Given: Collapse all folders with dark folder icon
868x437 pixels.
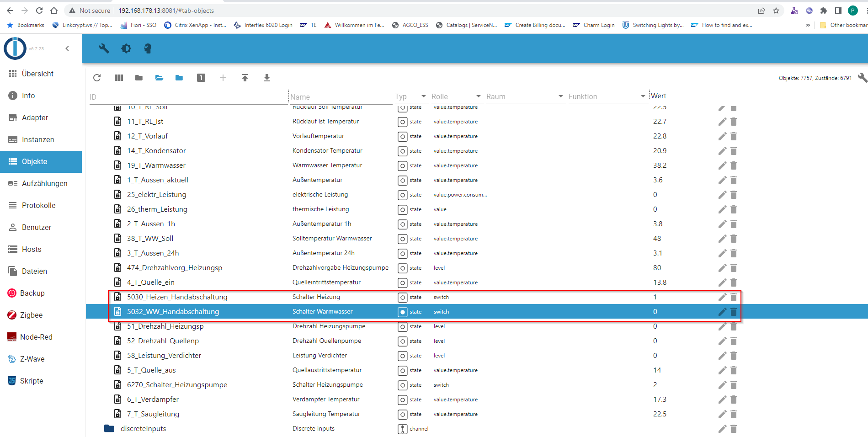Looking at the screenshot, I should (139, 78).
